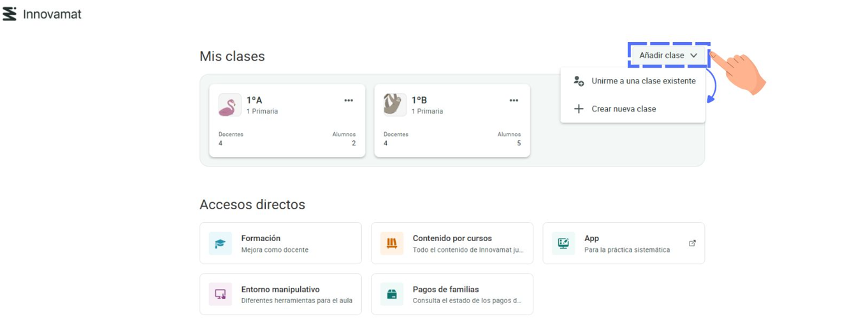Screen dimensions: 868x319
Task: Open the Pagos de familias shortcut title
Action: coord(445,289)
